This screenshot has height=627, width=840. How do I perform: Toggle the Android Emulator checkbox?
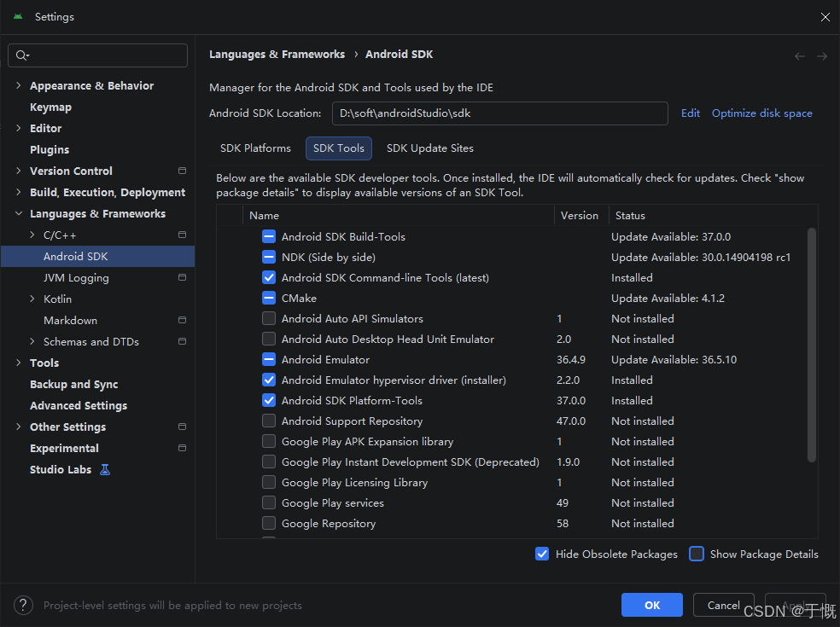pyautogui.click(x=269, y=359)
